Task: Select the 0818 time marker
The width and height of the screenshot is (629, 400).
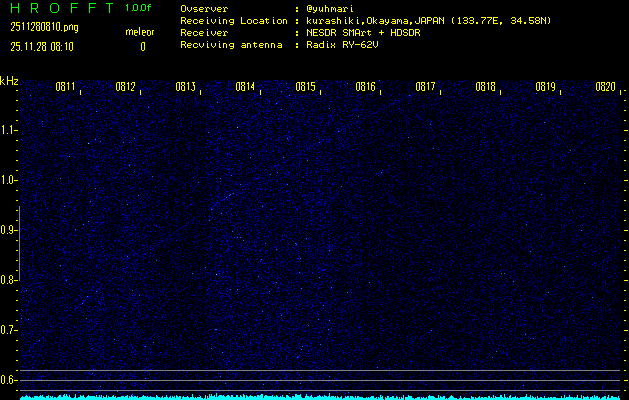Action: 486,88
